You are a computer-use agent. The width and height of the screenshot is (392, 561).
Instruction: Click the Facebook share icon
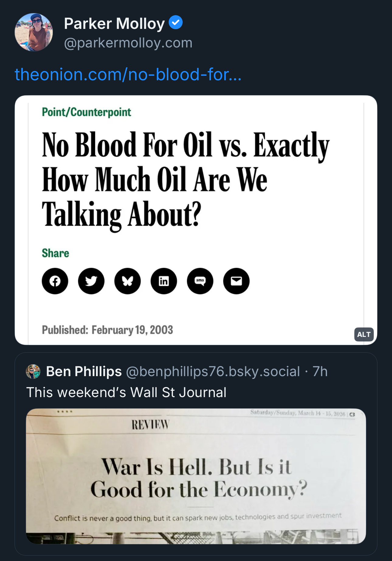[x=55, y=281]
